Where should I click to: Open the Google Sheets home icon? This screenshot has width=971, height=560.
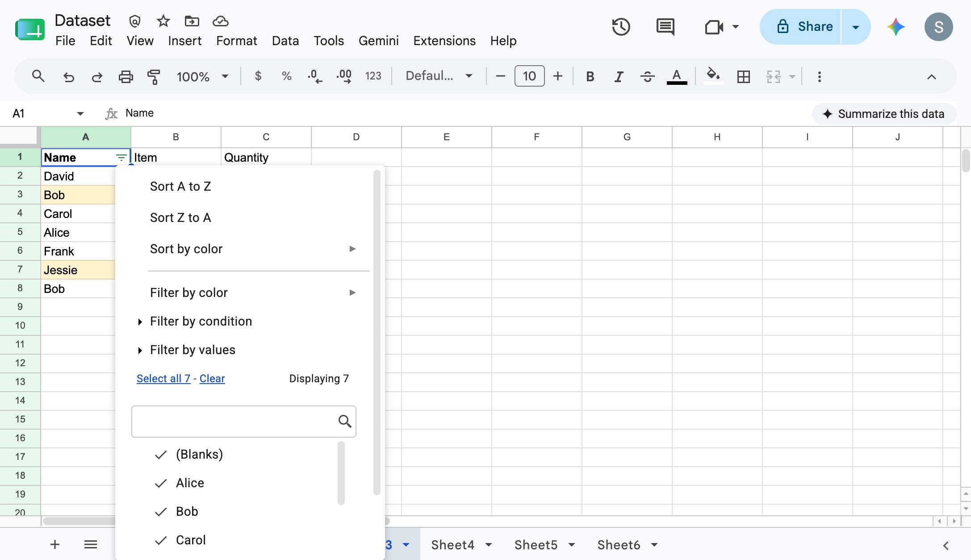pyautogui.click(x=30, y=29)
